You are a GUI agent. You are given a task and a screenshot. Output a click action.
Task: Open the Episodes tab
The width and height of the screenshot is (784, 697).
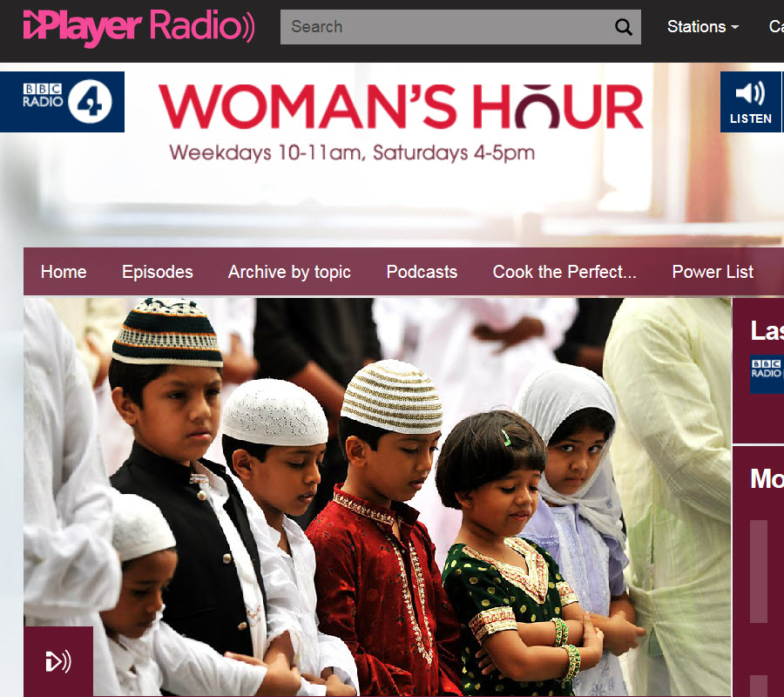point(158,272)
